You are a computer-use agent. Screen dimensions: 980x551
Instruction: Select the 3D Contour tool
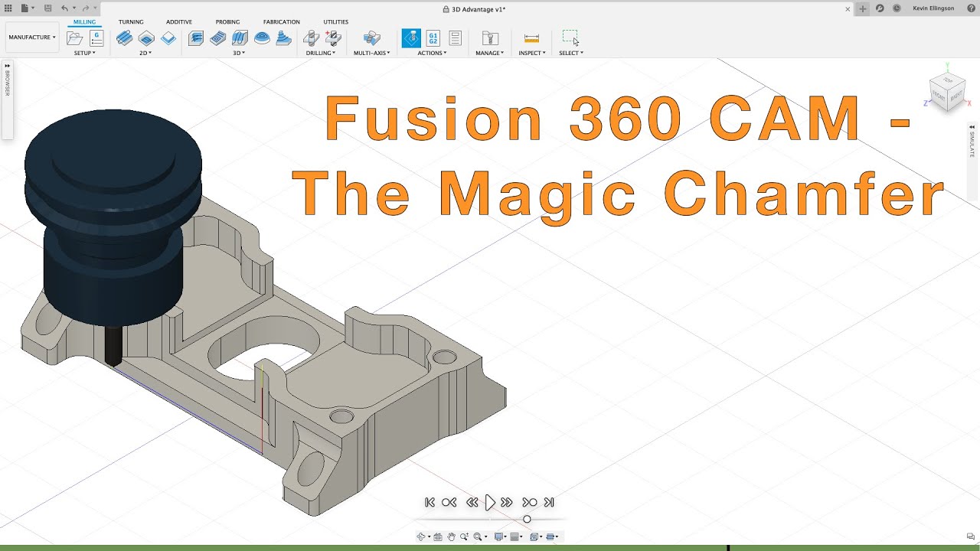262,37
